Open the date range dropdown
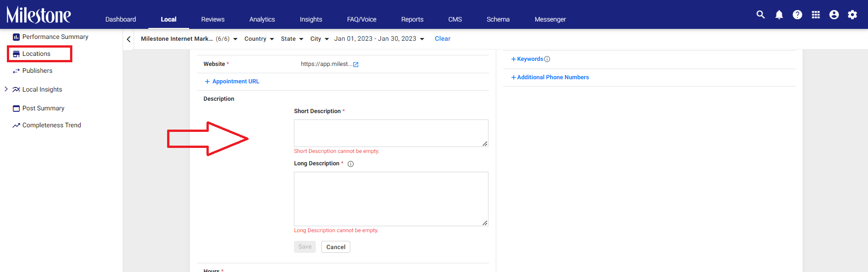Screen dimensions: 868x272 point(379,39)
